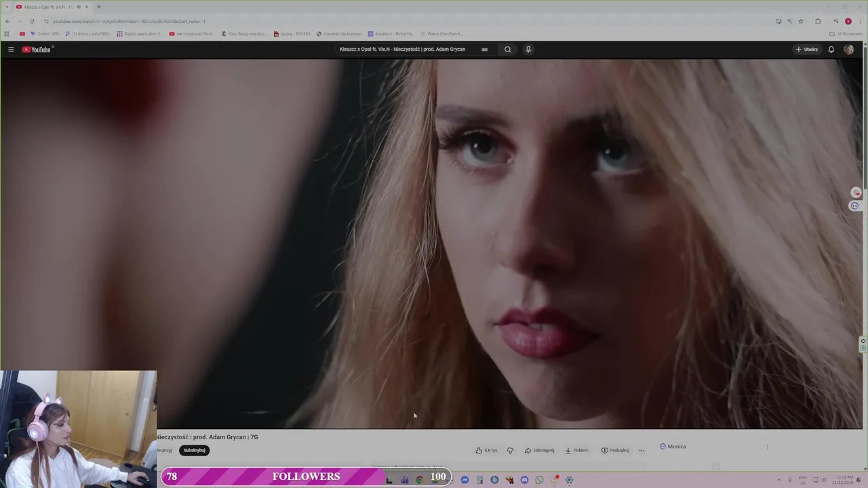Open Messenger from the taskbar
This screenshot has height=488, width=868.
click(x=465, y=480)
